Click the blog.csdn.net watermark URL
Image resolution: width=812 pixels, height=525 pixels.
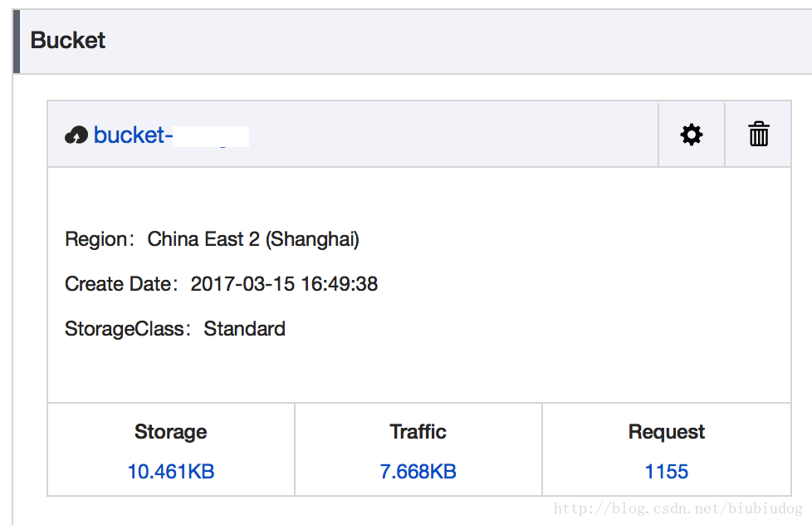(x=678, y=509)
